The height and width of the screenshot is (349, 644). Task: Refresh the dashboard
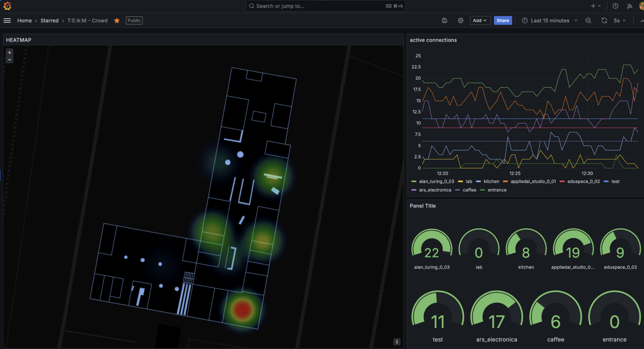[x=604, y=20]
